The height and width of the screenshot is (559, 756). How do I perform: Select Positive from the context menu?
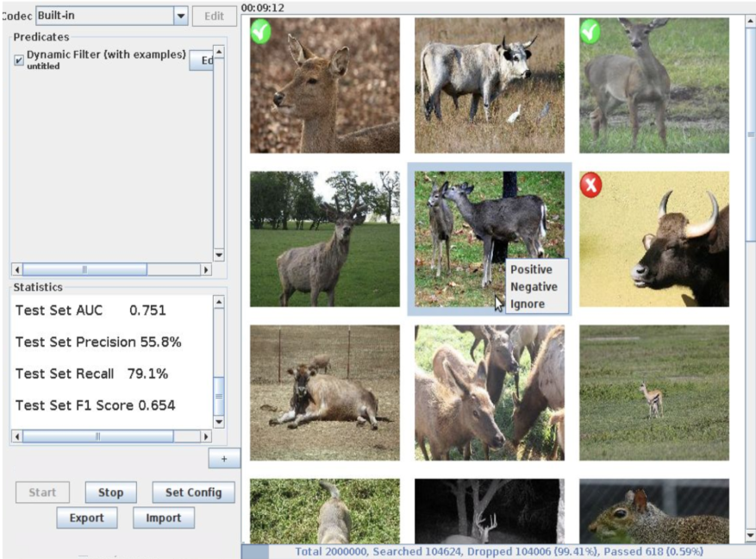click(531, 269)
